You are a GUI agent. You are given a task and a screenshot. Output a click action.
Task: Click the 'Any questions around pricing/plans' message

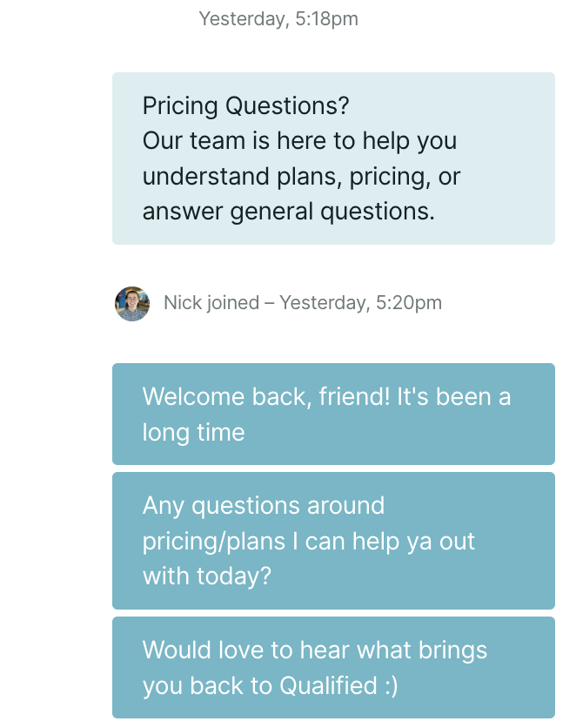(333, 541)
